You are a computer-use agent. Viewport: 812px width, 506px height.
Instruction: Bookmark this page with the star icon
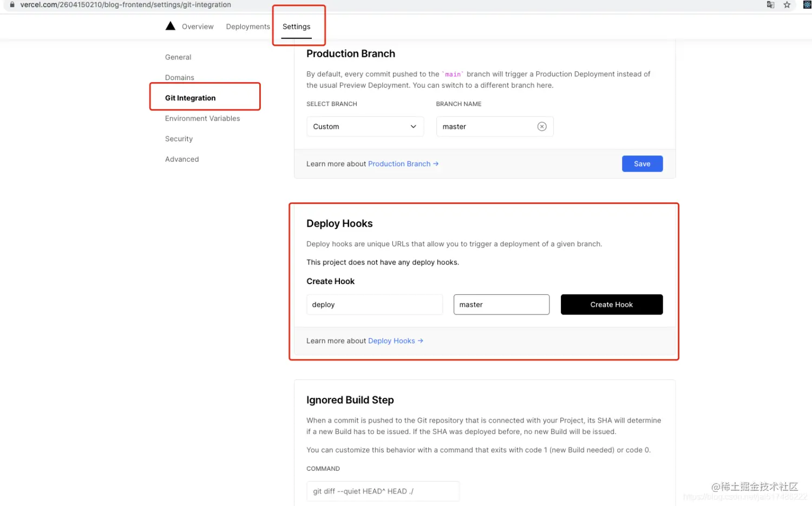coord(787,5)
